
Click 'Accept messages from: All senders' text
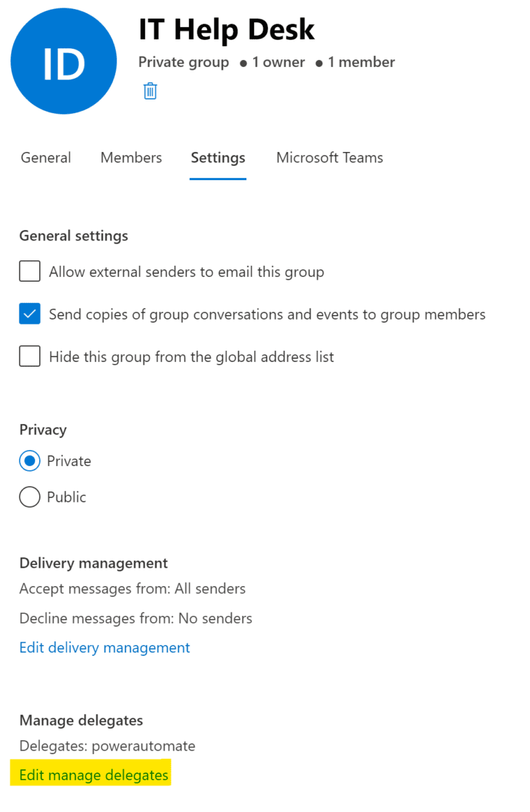pos(132,589)
